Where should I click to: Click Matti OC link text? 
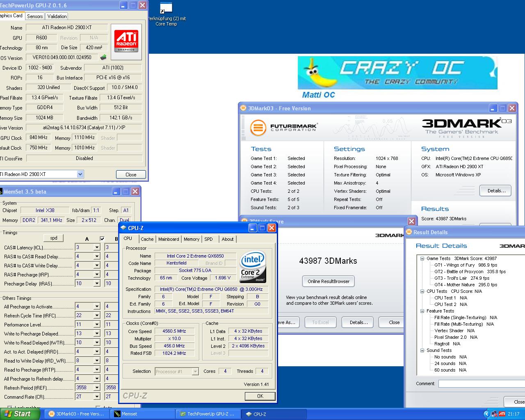point(319,95)
